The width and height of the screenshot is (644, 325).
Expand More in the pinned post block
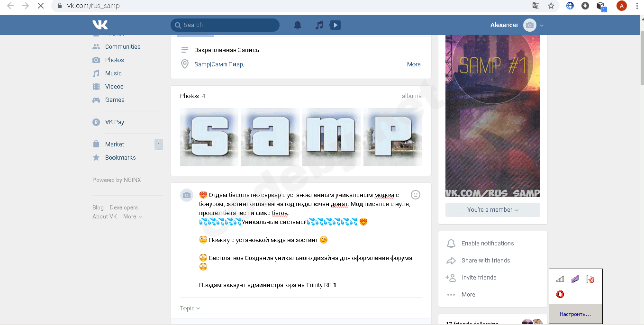[414, 64]
